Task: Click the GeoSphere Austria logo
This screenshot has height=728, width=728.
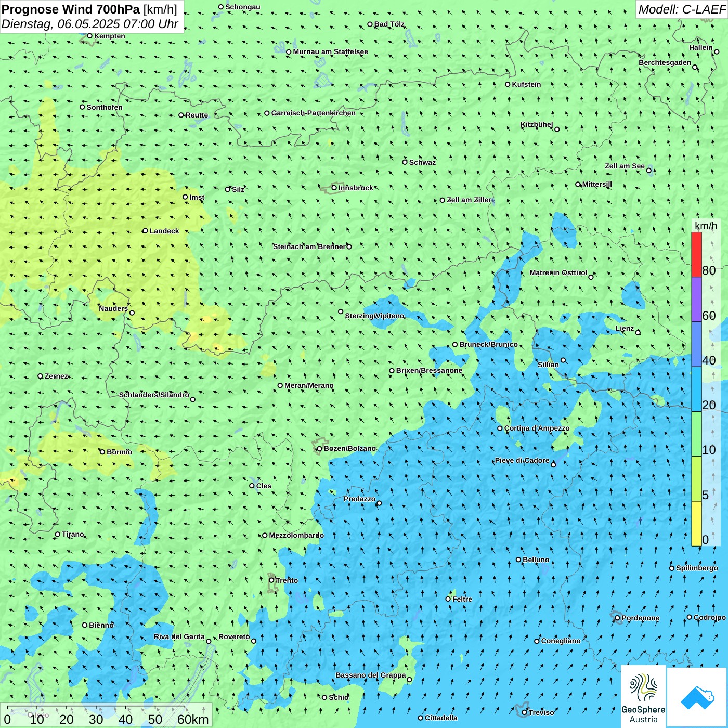Action: coord(643,696)
